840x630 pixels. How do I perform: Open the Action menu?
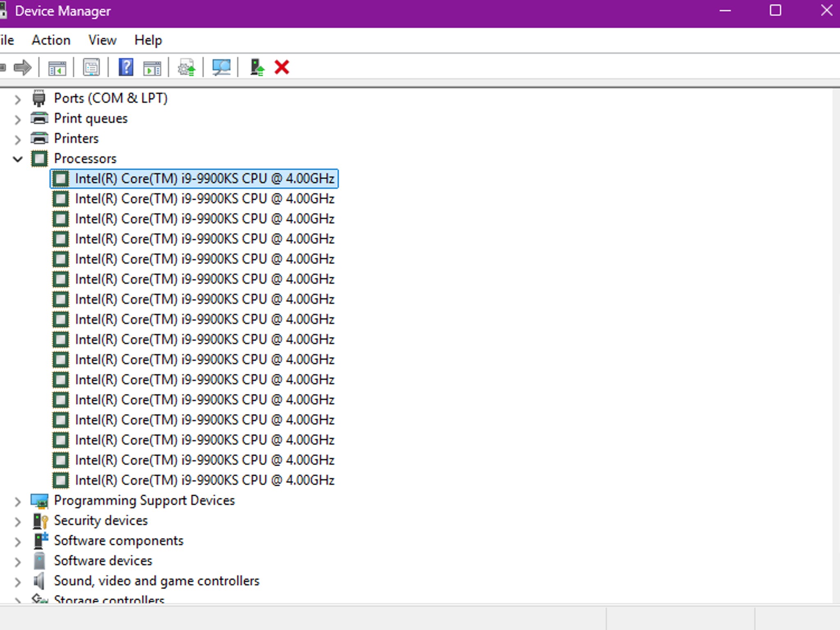pyautogui.click(x=51, y=40)
